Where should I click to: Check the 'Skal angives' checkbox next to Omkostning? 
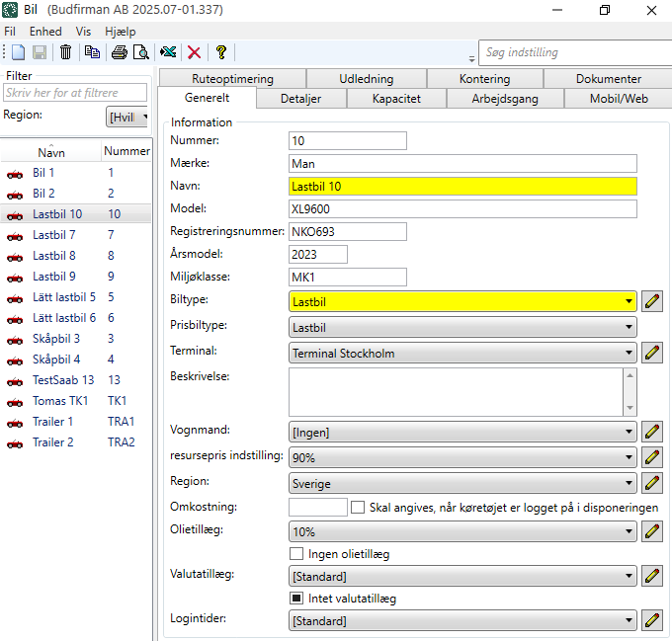358,507
